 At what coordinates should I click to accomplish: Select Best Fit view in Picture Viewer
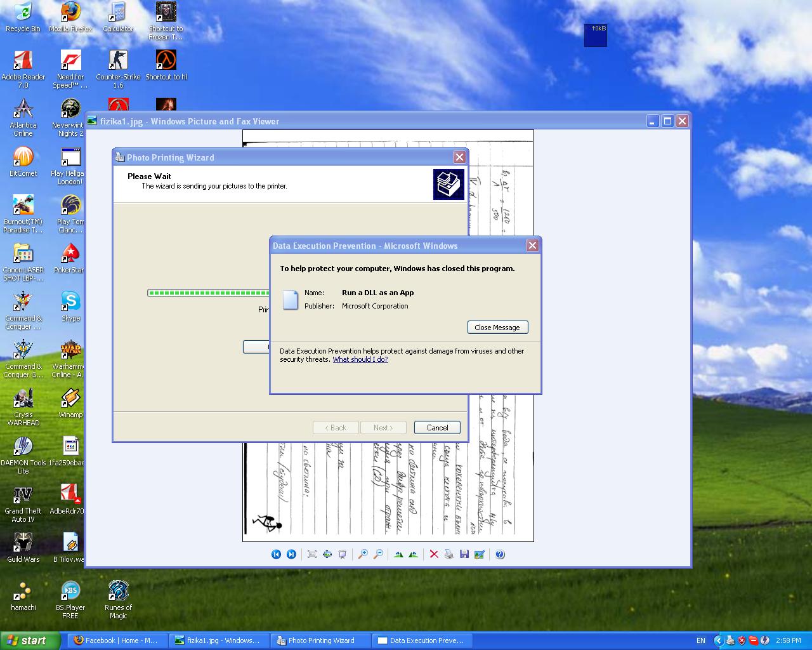(x=311, y=554)
